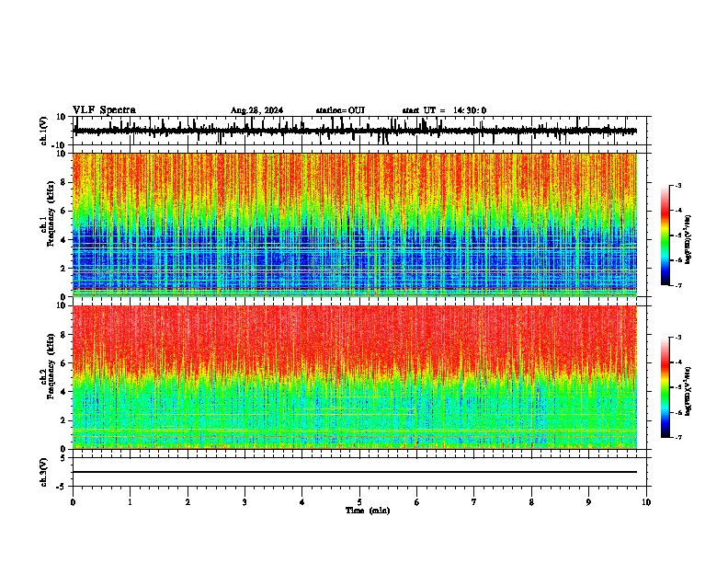Click the ch.1 log(PSD) colorbar title

coord(688,240)
